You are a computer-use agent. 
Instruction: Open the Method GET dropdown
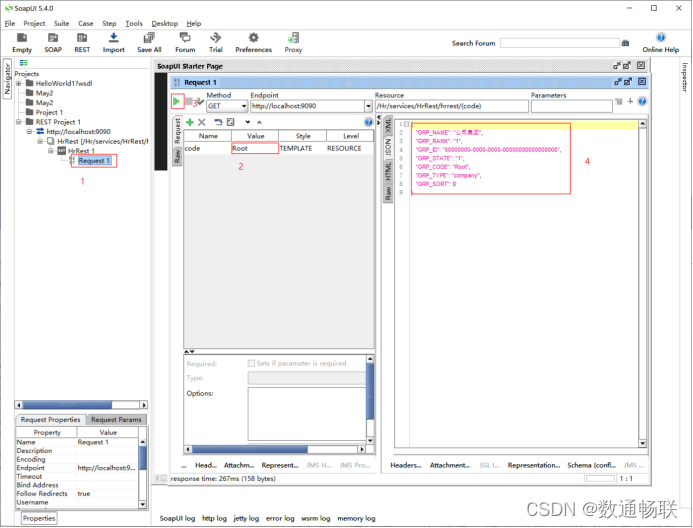(244, 106)
